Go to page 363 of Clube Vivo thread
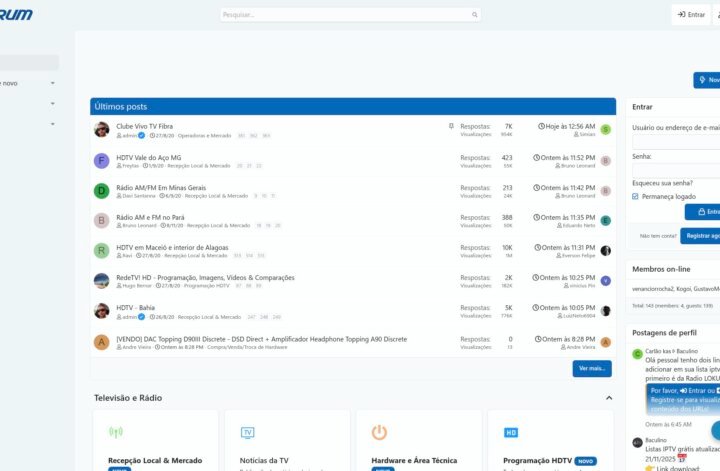This screenshot has height=471, width=720. coord(266,135)
